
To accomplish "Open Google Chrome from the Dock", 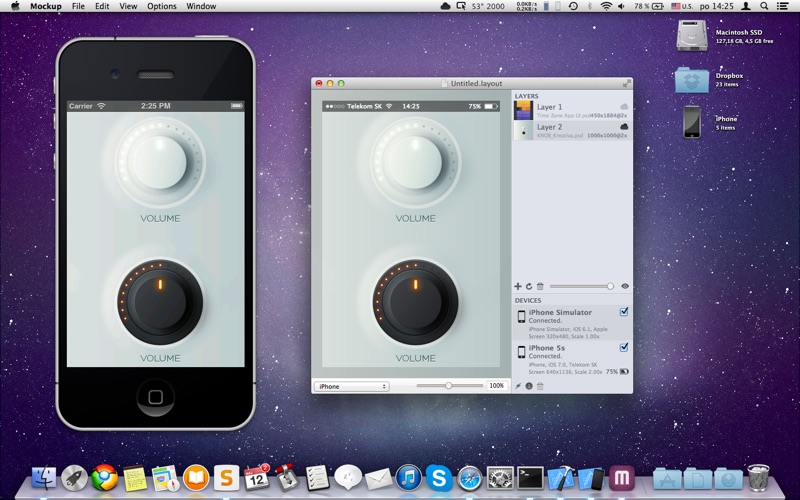I will [x=105, y=479].
